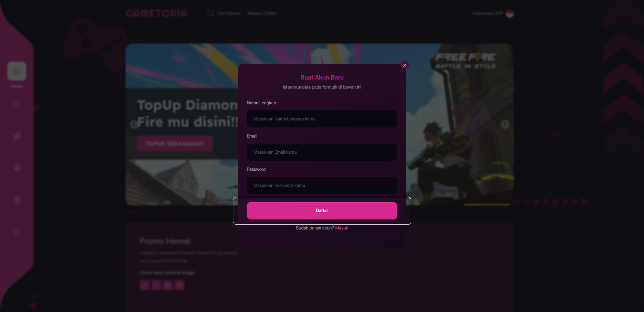This screenshot has height=312, width=644.
Task: Focus the Password input field
Action: point(322,186)
